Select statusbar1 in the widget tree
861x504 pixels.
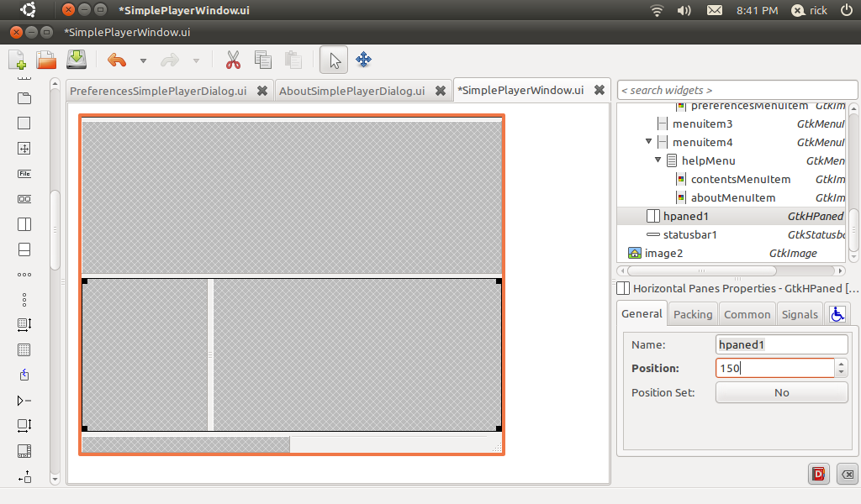pos(689,234)
